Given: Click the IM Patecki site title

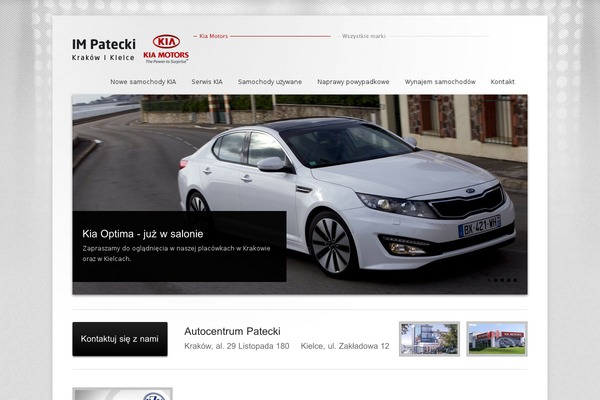Looking at the screenshot, I should pos(103,44).
